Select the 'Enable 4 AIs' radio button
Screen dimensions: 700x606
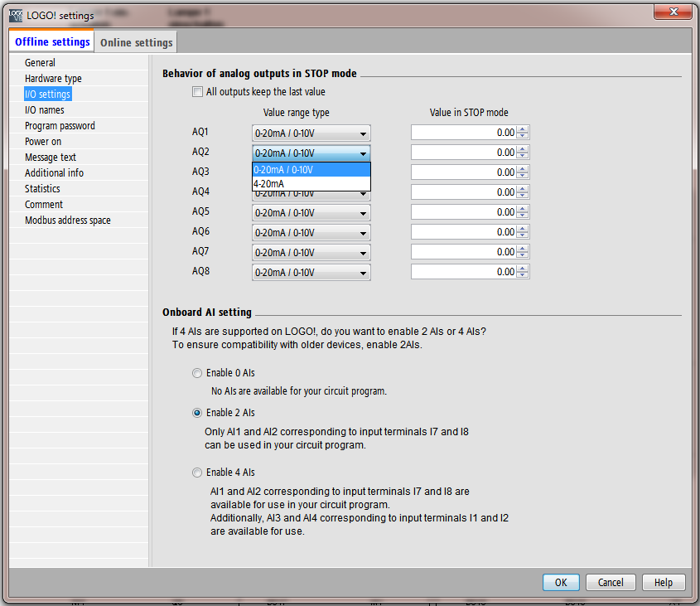click(197, 473)
